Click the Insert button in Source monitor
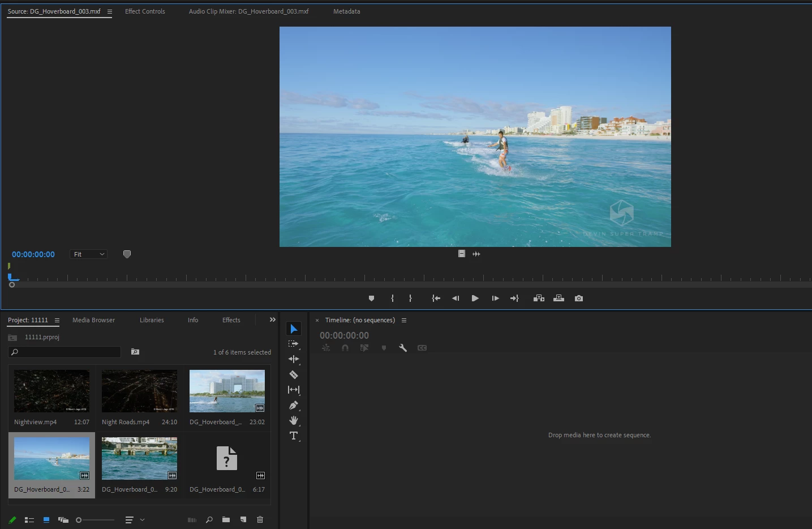This screenshot has width=812, height=529. (539, 298)
